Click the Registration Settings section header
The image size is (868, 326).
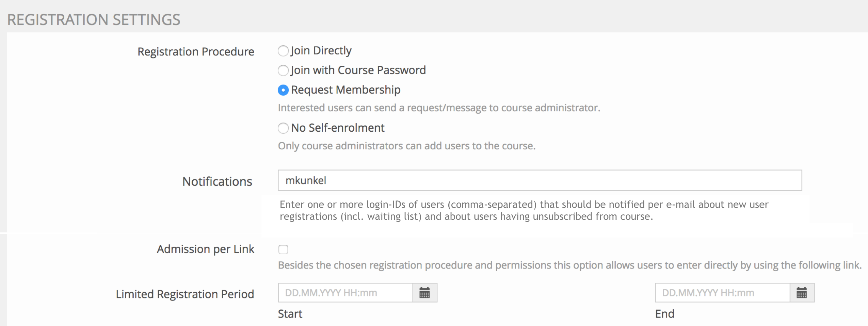[94, 20]
